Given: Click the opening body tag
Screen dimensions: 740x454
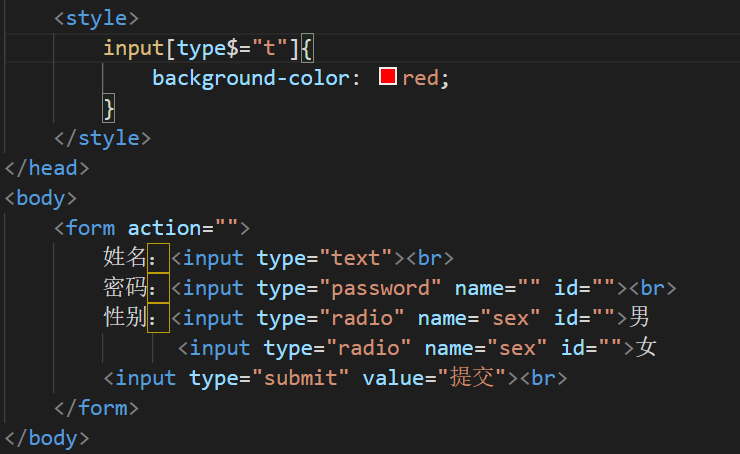Looking at the screenshot, I should tap(41, 198).
